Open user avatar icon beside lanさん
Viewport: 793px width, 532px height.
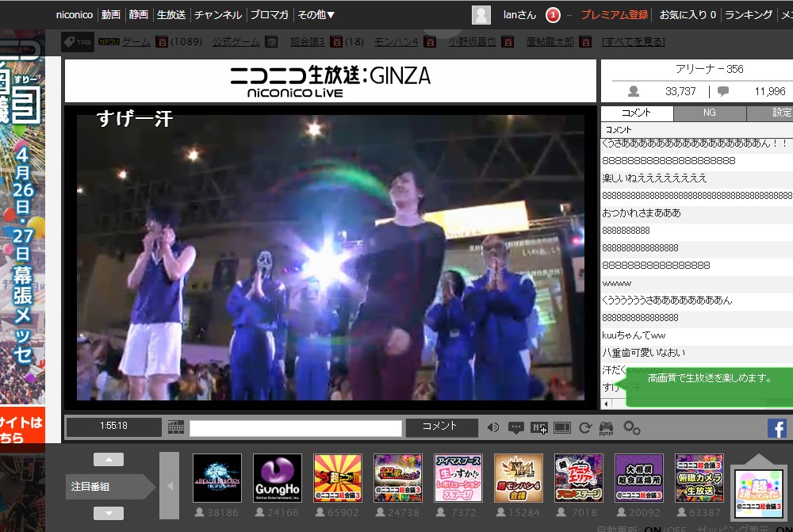(481, 14)
